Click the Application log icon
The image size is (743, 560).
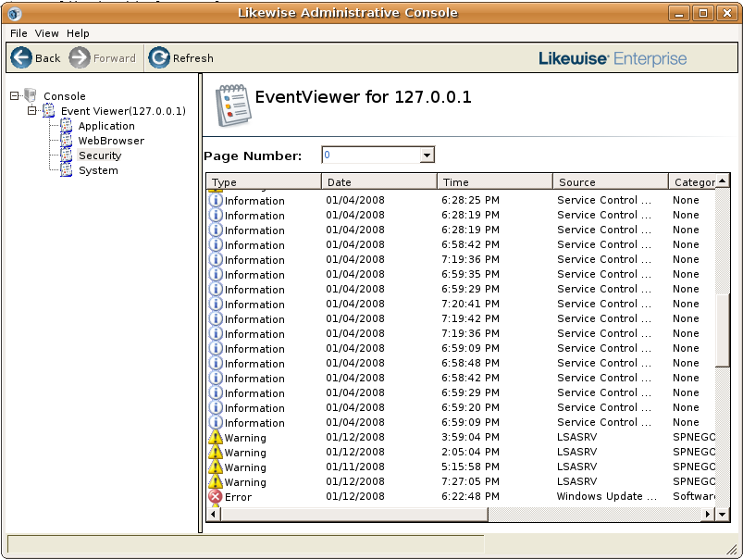click(x=67, y=126)
